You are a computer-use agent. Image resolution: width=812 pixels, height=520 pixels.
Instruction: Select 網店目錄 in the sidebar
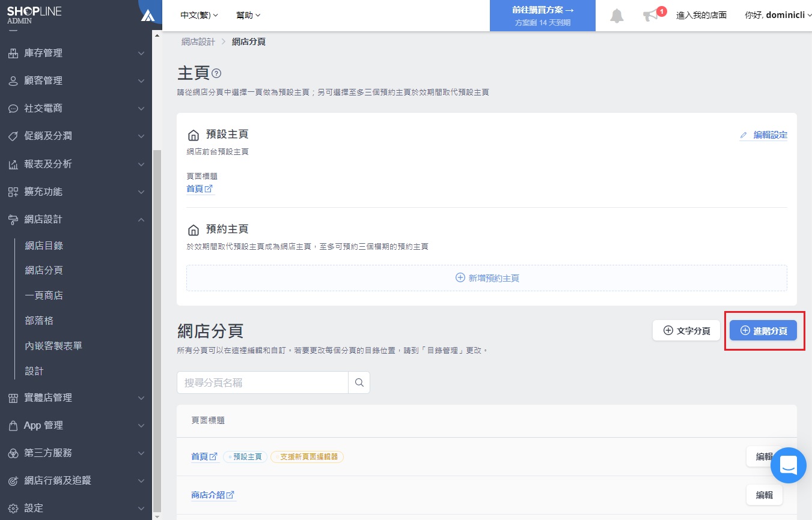[x=44, y=245]
